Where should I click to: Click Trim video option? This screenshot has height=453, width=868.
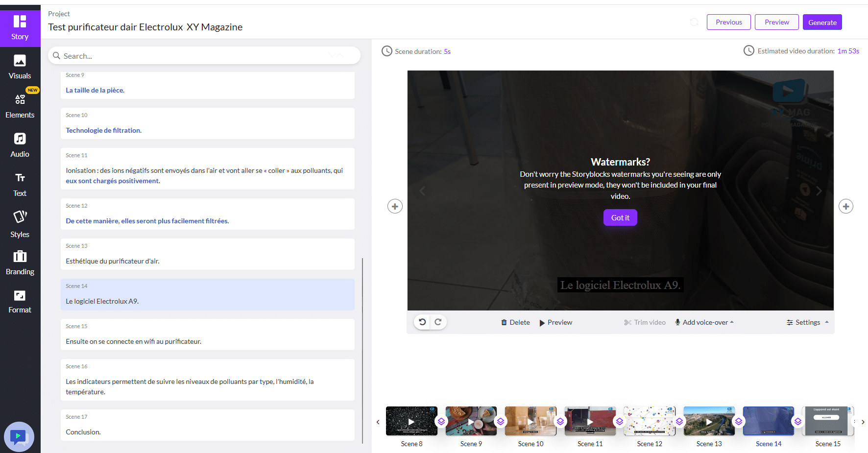coord(645,322)
